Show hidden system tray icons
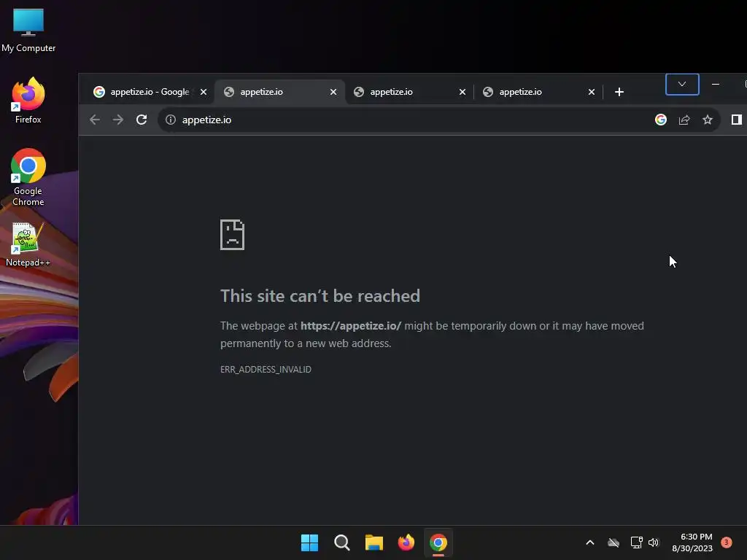This screenshot has width=747, height=560. (x=589, y=542)
